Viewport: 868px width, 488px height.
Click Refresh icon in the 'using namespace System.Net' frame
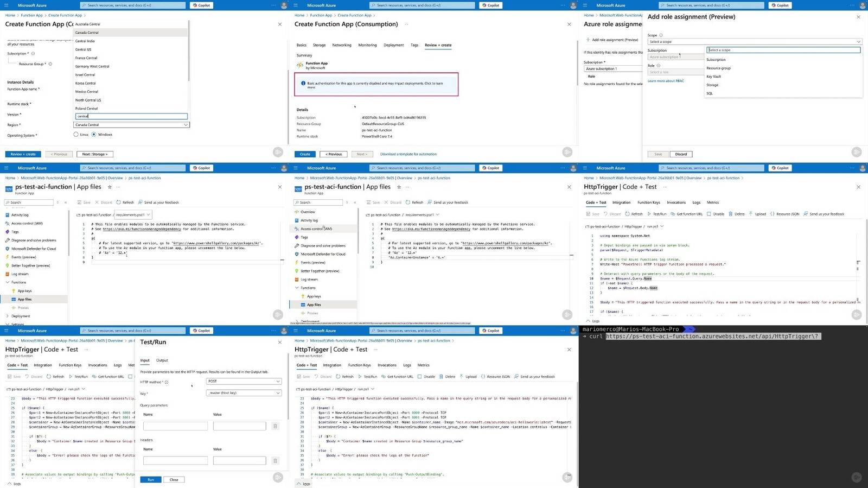pos(628,214)
